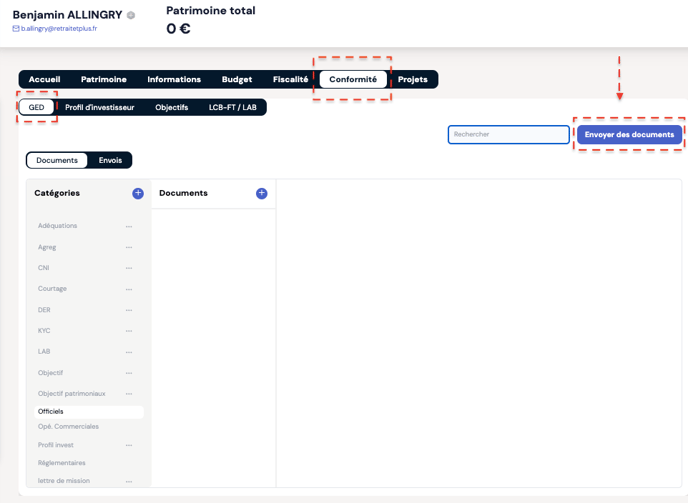Screen dimensions: 688x503
Task: Open options menu for DER category
Action: click(129, 310)
